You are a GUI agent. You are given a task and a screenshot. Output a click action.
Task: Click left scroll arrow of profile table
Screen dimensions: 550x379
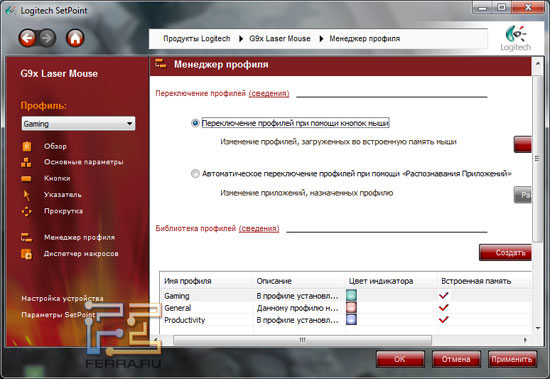156,340
